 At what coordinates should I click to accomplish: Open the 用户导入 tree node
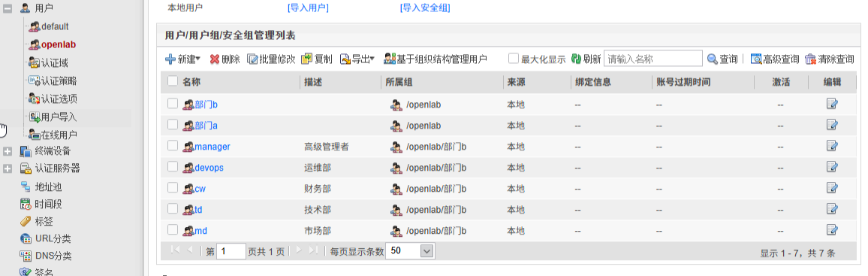53,117
